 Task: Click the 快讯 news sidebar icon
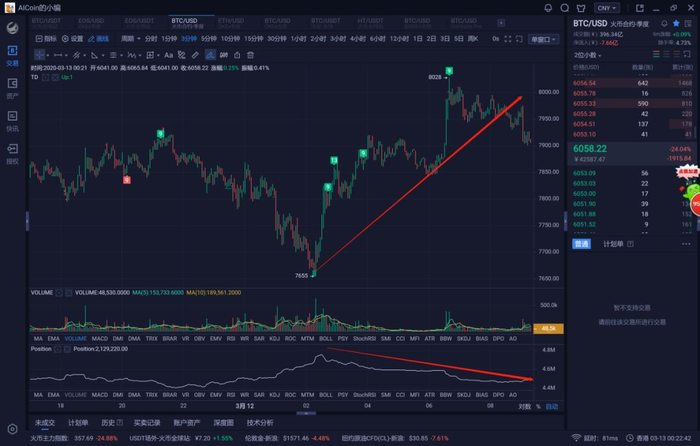[12, 119]
